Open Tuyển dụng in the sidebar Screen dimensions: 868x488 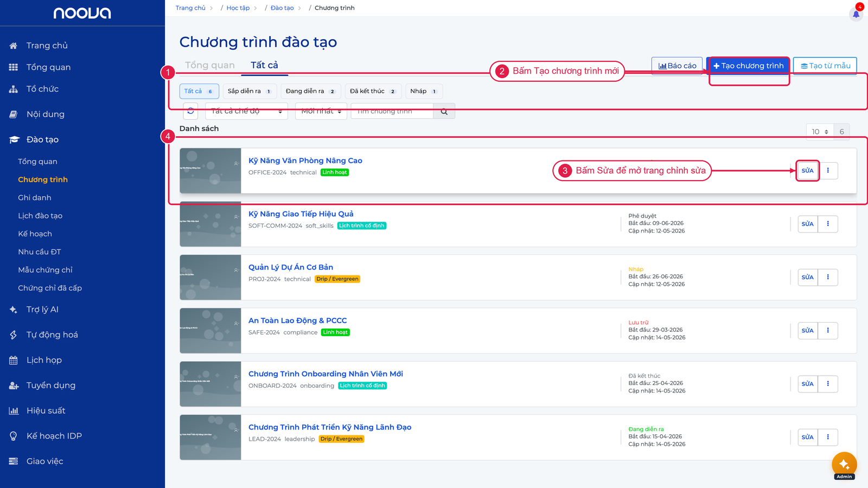(x=51, y=386)
